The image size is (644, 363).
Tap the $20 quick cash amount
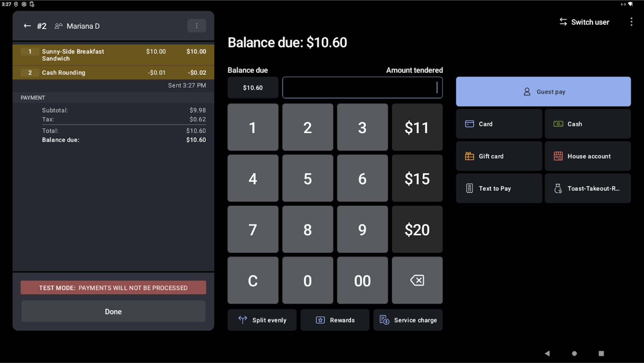417,229
